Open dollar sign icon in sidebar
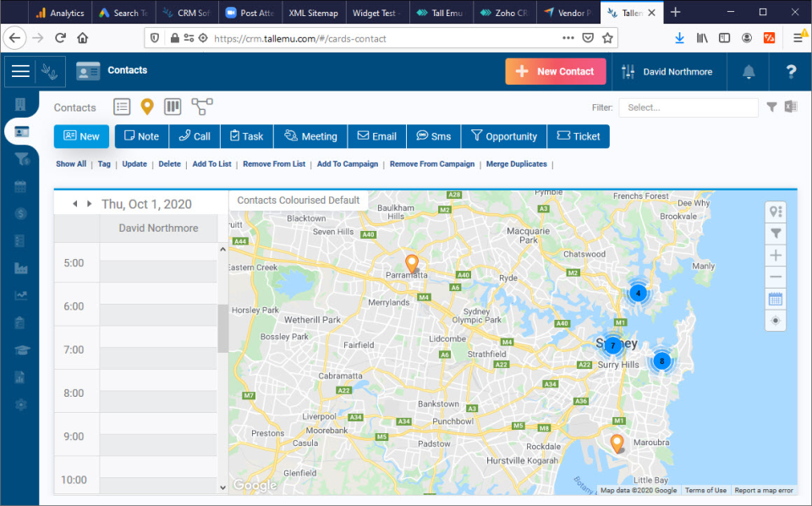The height and width of the screenshot is (506, 812). pyautogui.click(x=20, y=213)
